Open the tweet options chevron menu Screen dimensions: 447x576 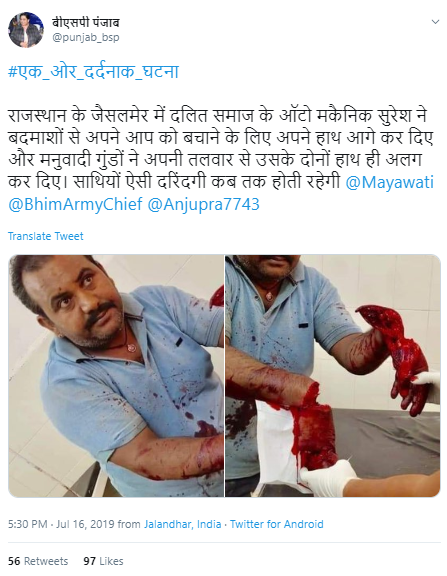point(435,22)
